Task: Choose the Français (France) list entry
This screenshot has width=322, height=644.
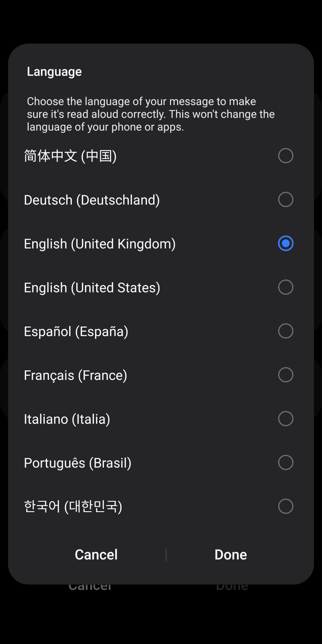Action: 75,375
